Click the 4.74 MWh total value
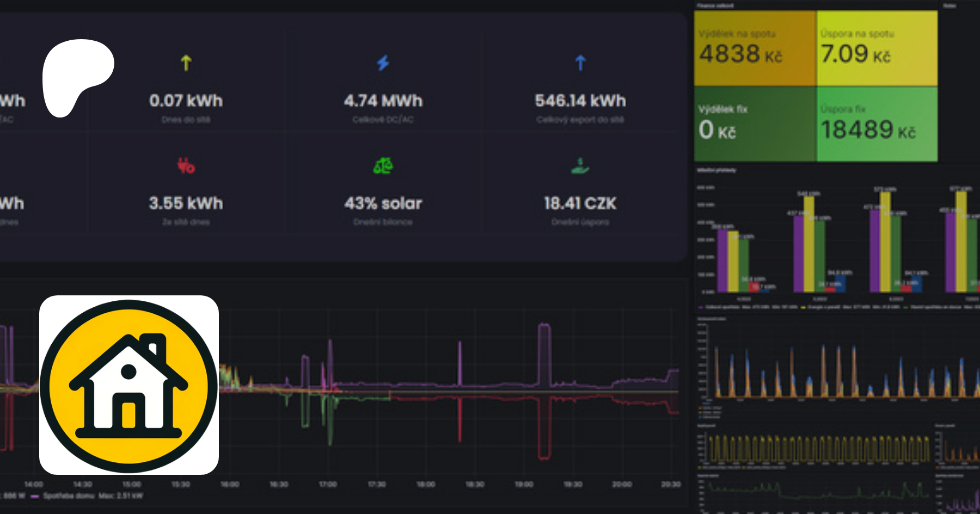The width and height of the screenshot is (980, 514). pos(383,101)
